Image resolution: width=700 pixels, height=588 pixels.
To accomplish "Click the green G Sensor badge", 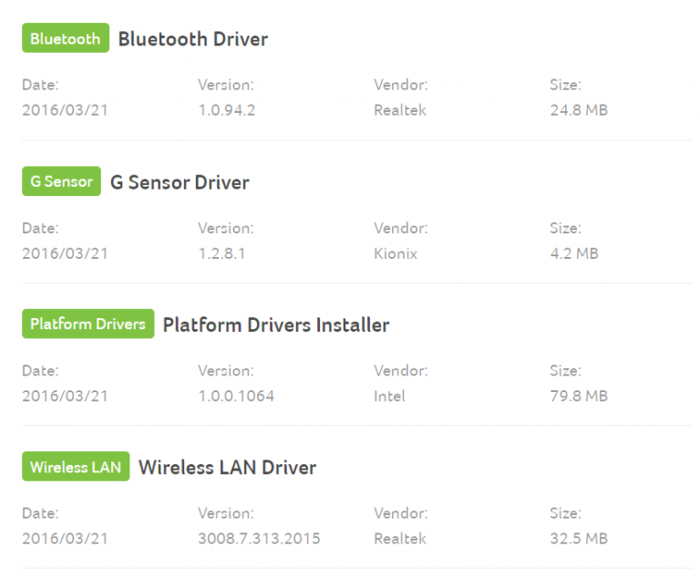I will pos(62,181).
